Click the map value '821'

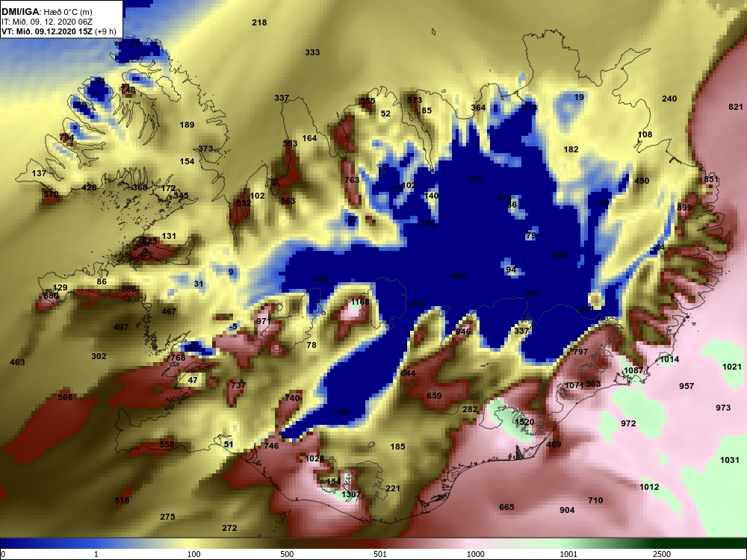pyautogui.click(x=736, y=107)
